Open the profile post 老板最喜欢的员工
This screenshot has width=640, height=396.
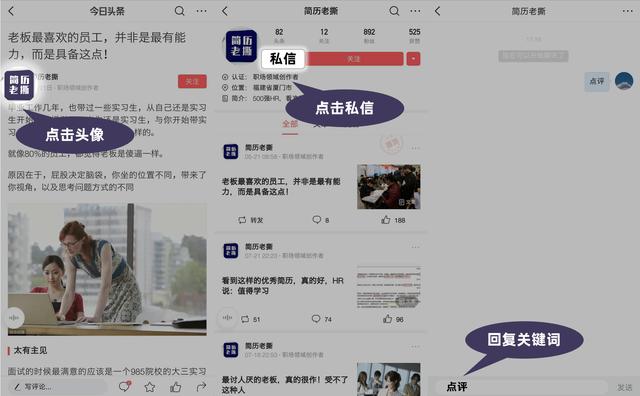coord(281,186)
